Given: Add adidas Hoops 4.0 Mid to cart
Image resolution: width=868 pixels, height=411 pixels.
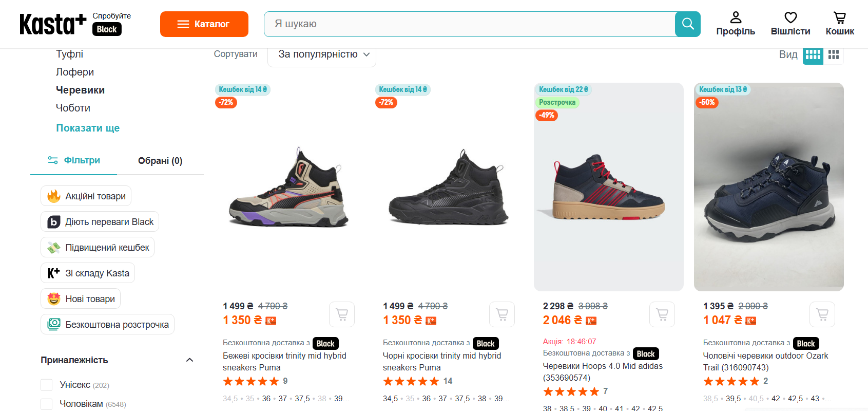Looking at the screenshot, I should click(x=662, y=314).
